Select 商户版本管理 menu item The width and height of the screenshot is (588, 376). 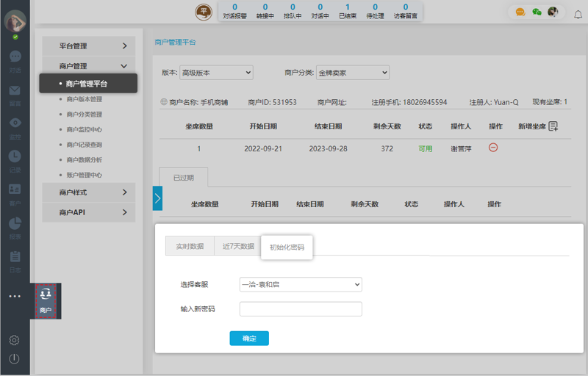click(85, 99)
